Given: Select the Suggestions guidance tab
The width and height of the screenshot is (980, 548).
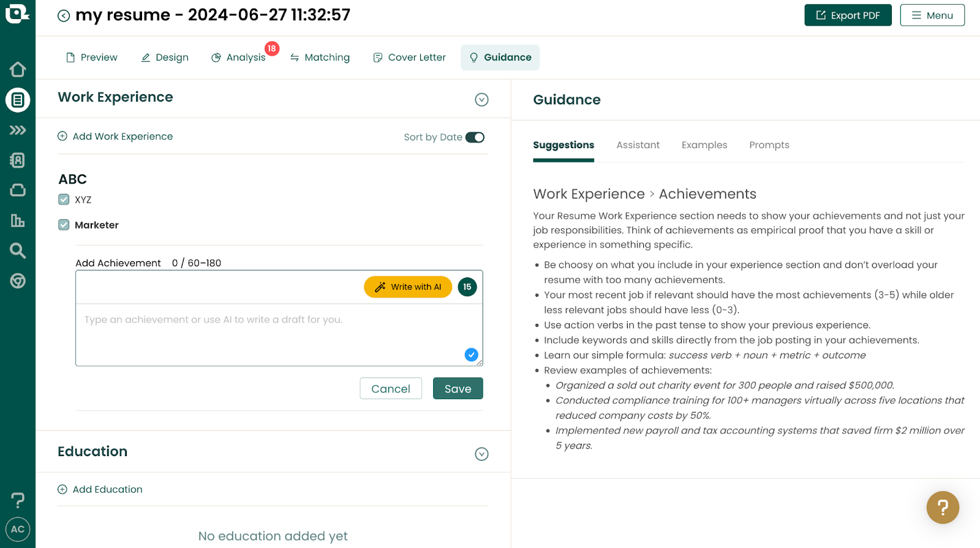Looking at the screenshot, I should coord(563,145).
